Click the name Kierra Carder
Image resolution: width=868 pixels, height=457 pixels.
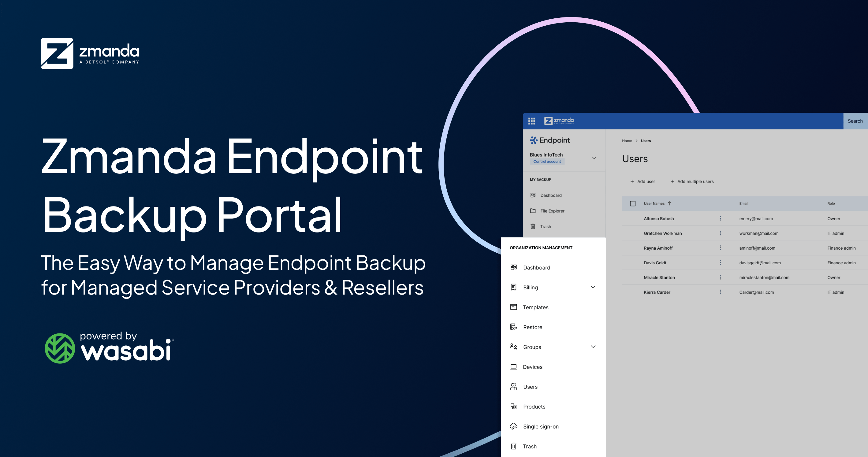[x=657, y=292]
